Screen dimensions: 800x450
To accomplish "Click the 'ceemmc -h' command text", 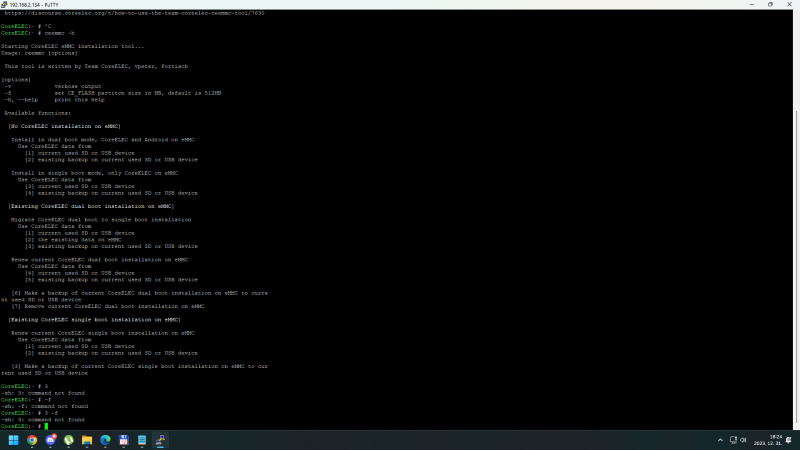I will point(59,33).
